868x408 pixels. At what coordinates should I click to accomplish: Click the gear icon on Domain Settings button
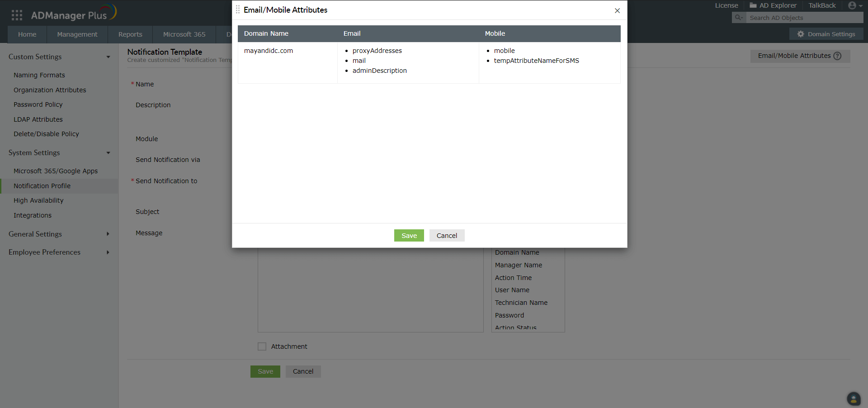(801, 34)
